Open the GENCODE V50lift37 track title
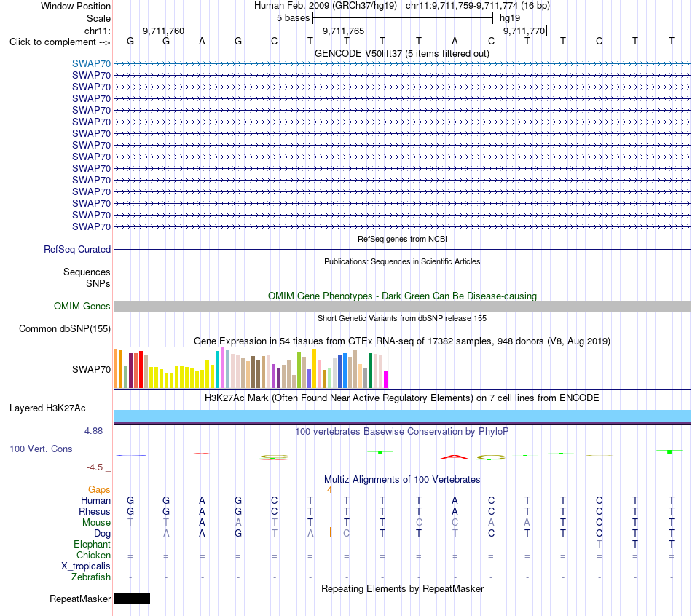The height and width of the screenshot is (616, 692). pos(402,53)
